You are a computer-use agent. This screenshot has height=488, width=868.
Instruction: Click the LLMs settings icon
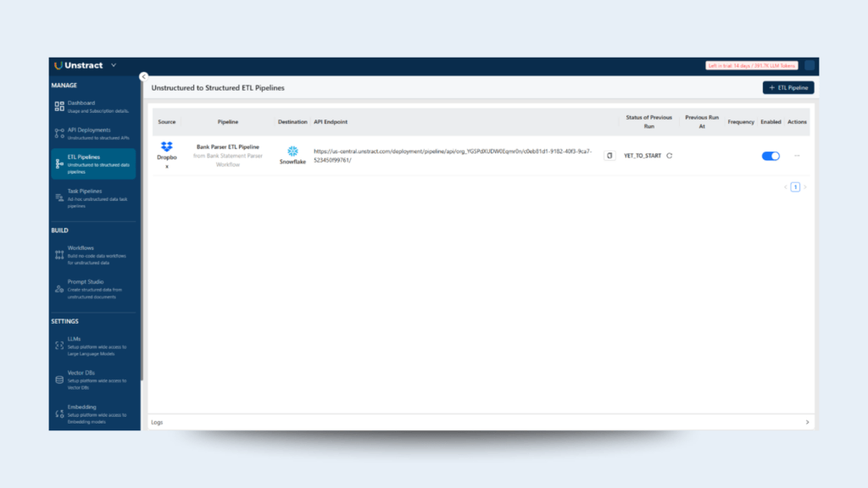[59, 346]
